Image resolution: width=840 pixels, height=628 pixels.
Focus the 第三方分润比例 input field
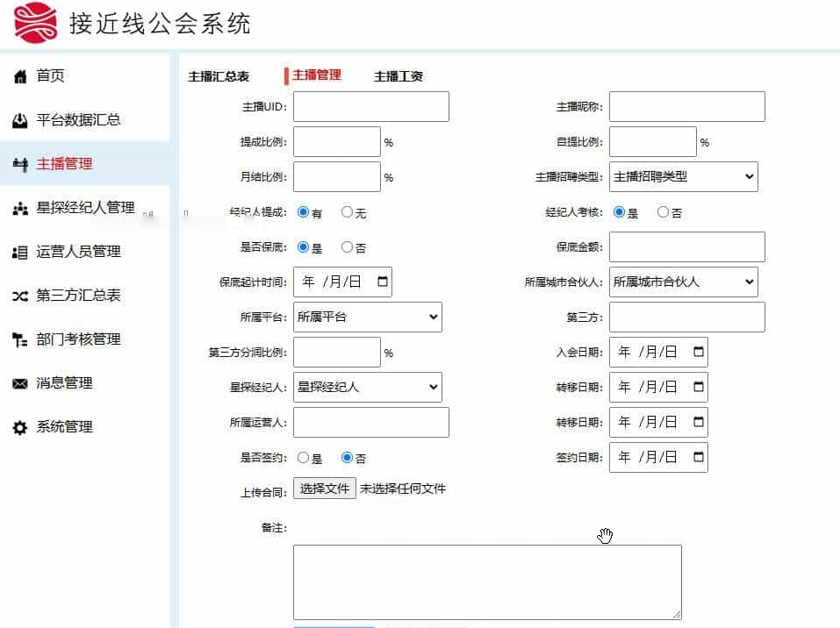point(337,352)
